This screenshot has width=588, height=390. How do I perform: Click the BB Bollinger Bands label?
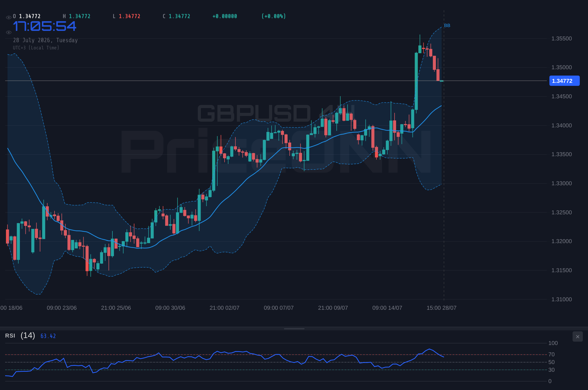(447, 25)
